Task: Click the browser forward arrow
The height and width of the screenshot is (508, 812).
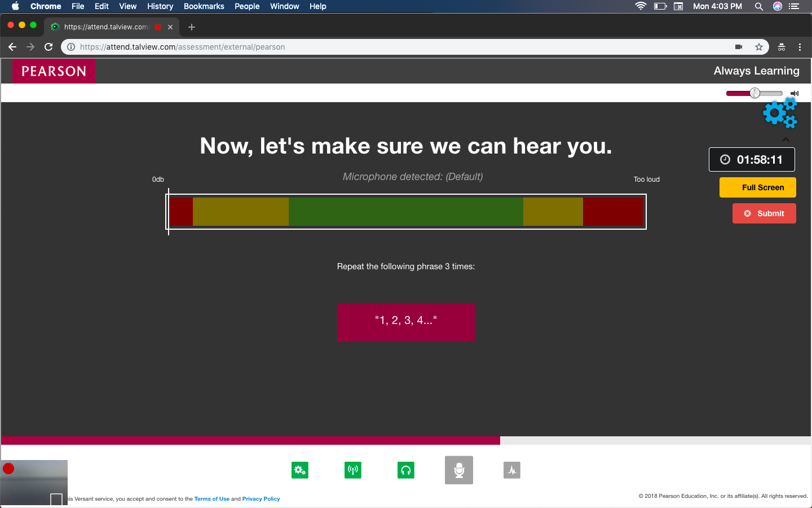Action: (30, 47)
